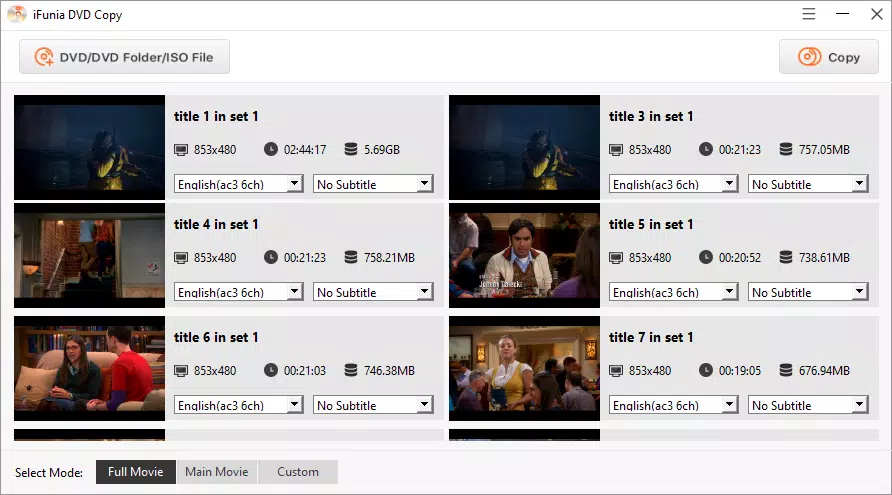The image size is (892, 495).
Task: Select the 'title 6 in set 1' heading
Action: pyautogui.click(x=216, y=337)
